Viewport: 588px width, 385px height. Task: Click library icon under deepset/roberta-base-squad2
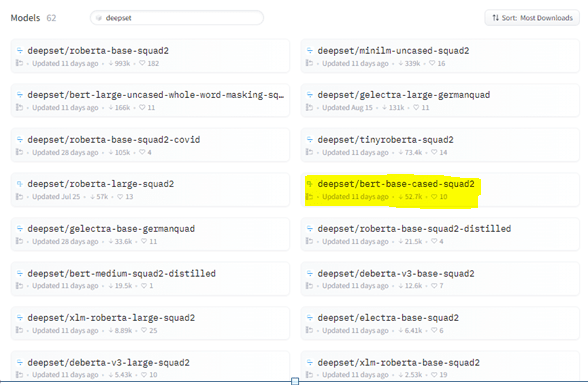tap(19, 63)
